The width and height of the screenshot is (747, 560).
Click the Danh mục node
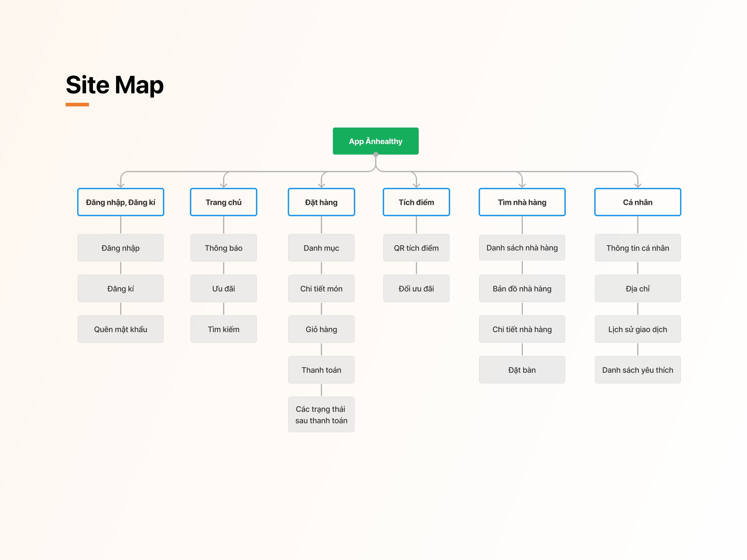pyautogui.click(x=321, y=248)
